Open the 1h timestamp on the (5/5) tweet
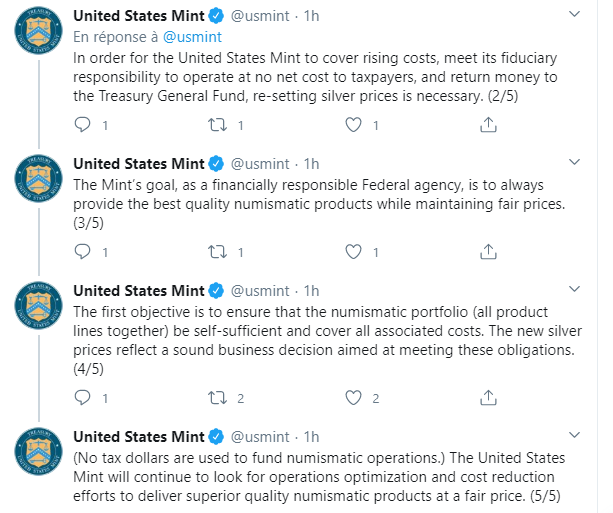 click(x=312, y=437)
